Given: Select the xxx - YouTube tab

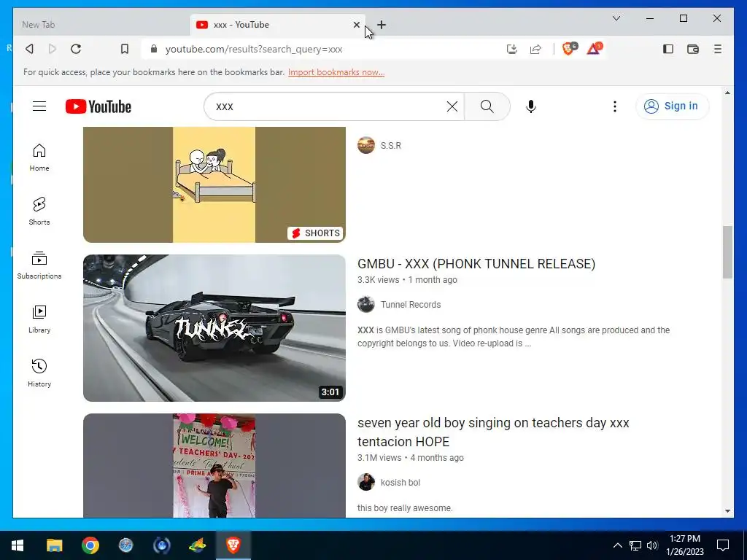Looking at the screenshot, I should click(277, 25).
